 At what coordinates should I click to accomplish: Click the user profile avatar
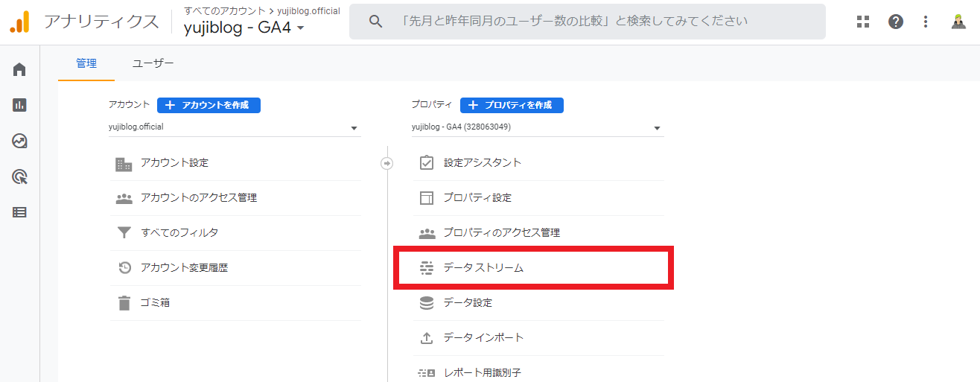[x=958, y=22]
